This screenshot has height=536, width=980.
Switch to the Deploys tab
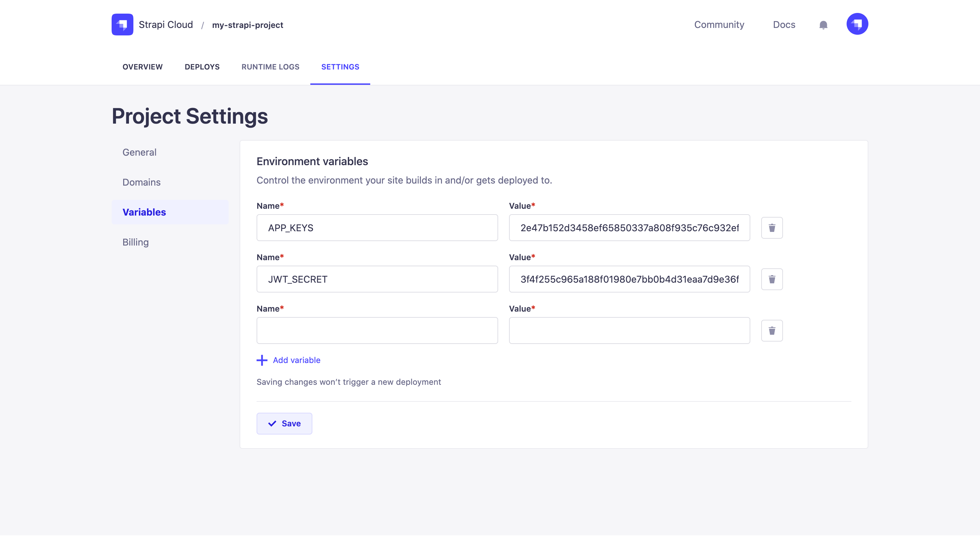[202, 67]
